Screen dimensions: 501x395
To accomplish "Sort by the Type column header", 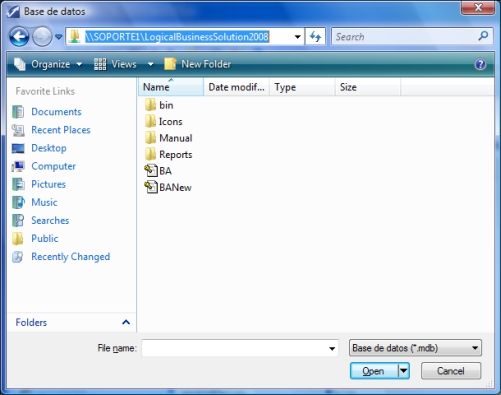I will click(x=302, y=87).
